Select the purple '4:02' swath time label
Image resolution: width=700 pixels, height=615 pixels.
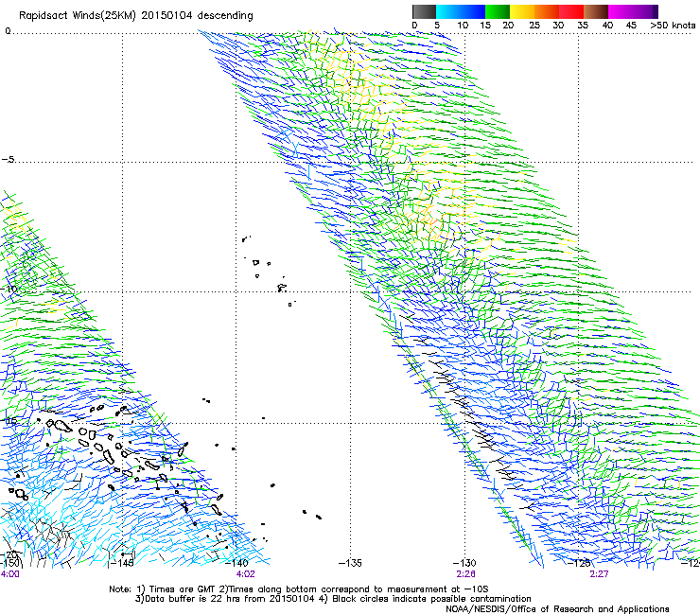coord(246,574)
